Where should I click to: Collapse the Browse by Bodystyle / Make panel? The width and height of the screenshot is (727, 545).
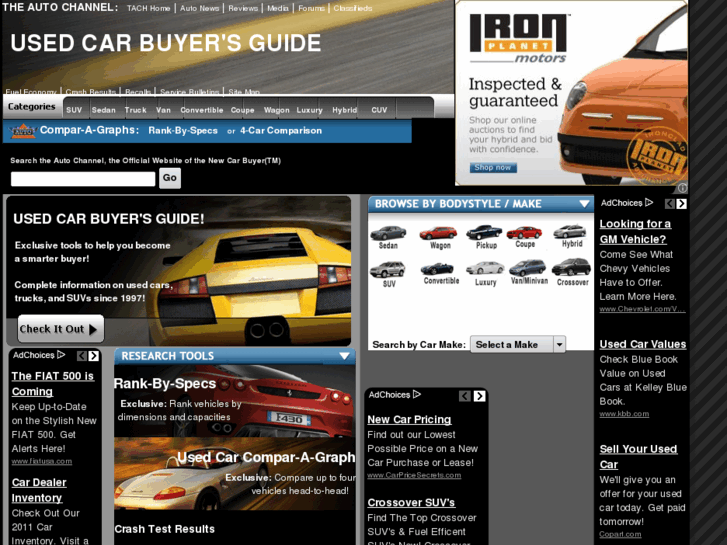point(584,204)
